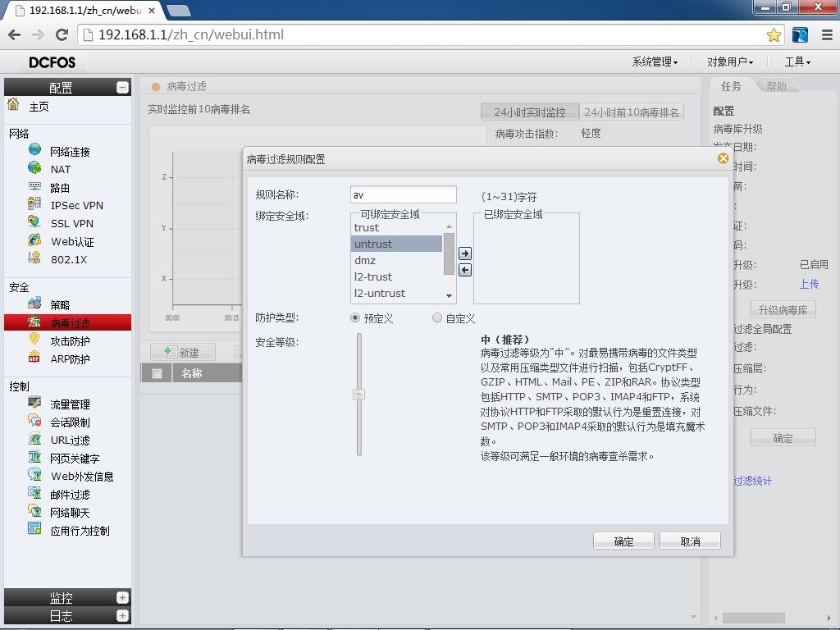Select dmz in the zone list
Screen dimensions: 840x630
396,260
